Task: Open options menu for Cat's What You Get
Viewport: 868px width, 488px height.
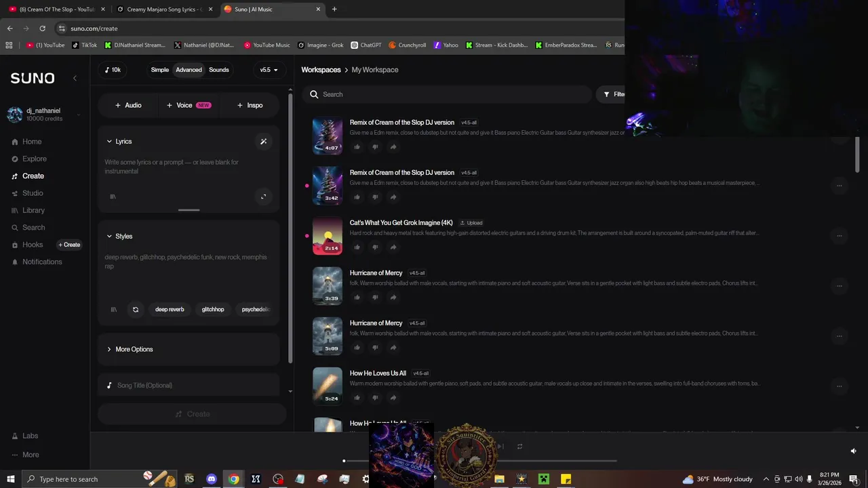Action: [x=840, y=236]
